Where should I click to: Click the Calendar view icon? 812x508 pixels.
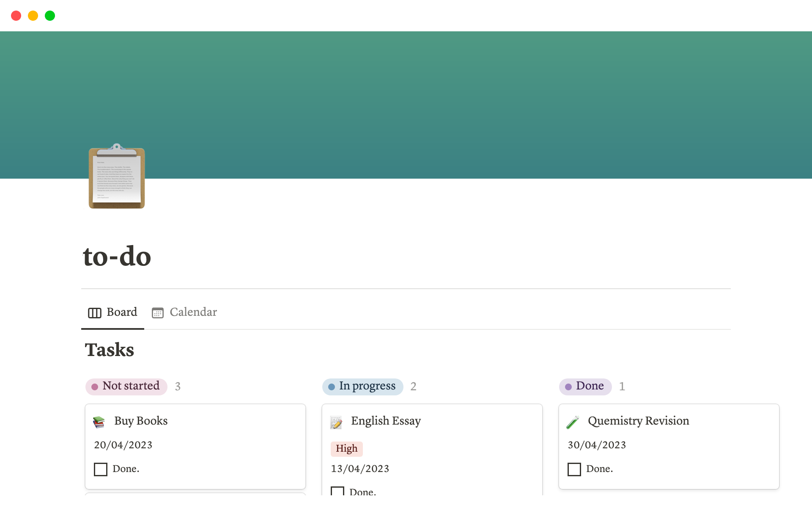158,313
